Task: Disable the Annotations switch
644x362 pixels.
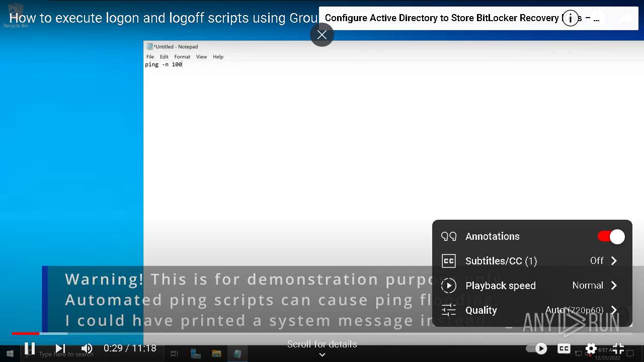Action: click(x=611, y=236)
